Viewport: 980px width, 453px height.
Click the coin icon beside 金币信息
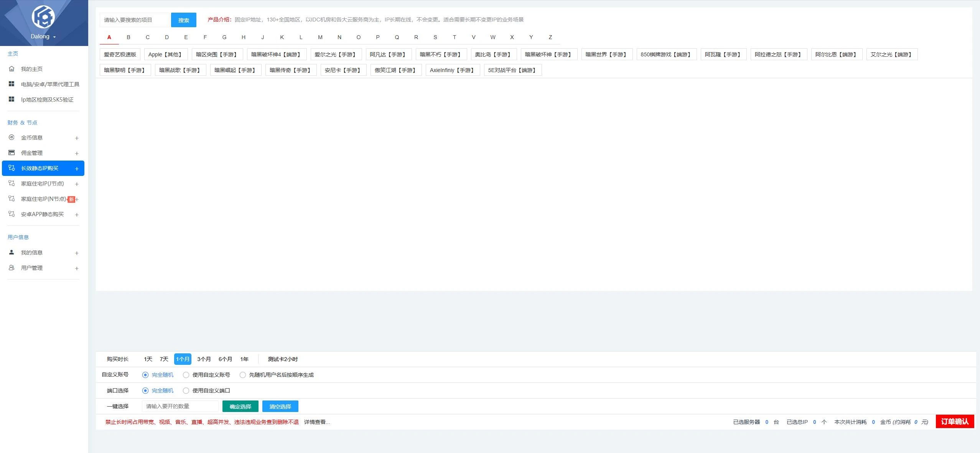coord(12,137)
